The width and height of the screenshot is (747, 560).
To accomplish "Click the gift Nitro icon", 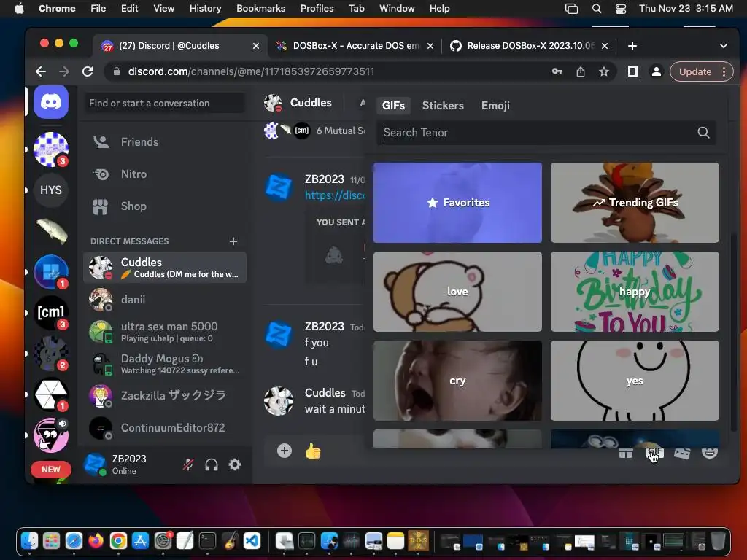I will click(x=626, y=453).
